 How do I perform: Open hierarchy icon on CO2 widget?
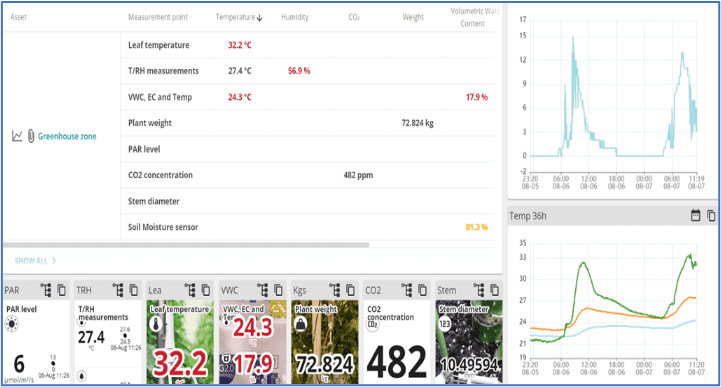coord(406,290)
